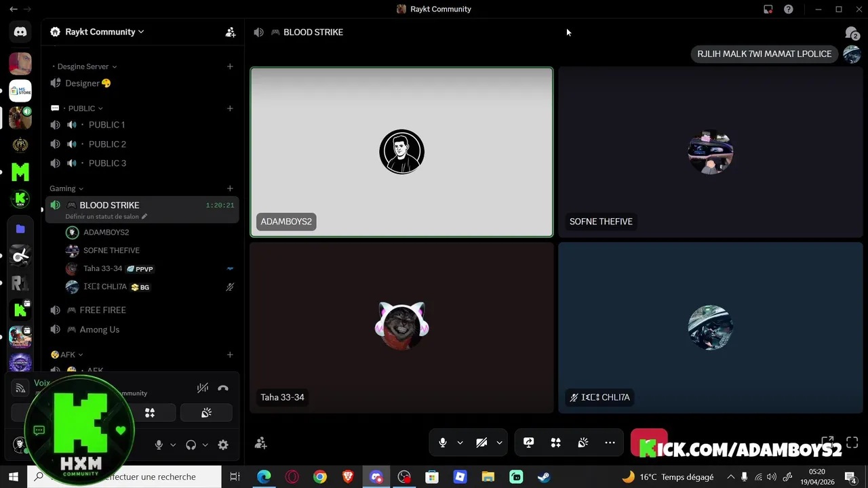Open Windows notification center icon
The width and height of the screenshot is (868, 488).
850,476
